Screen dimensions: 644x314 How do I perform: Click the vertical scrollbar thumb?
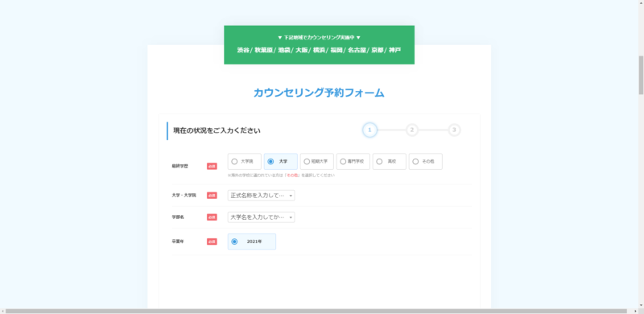(641, 75)
